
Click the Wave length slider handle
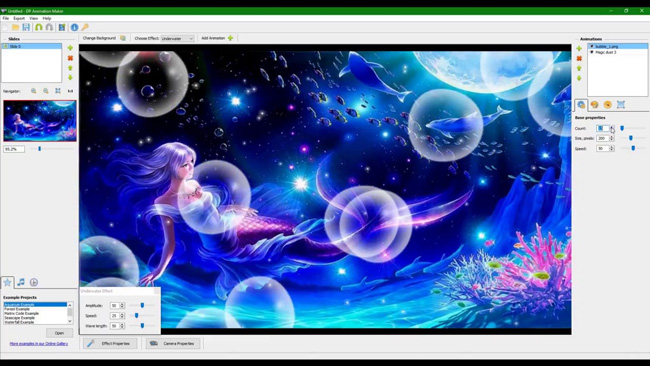click(x=142, y=326)
